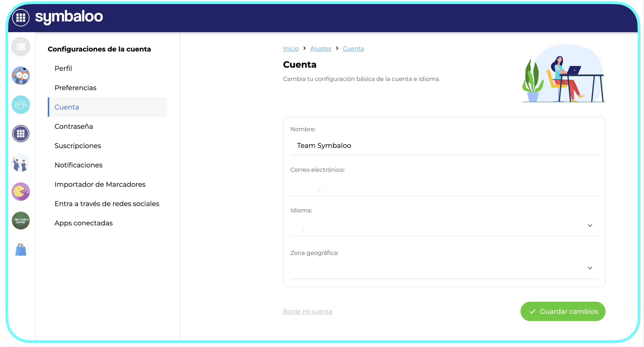Click the Symbaloo grid logo icon

(21, 17)
